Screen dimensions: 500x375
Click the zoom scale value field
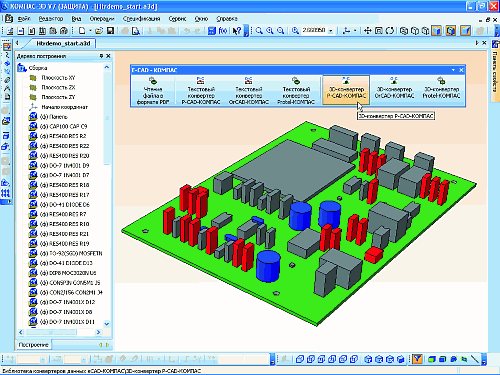[x=314, y=31]
